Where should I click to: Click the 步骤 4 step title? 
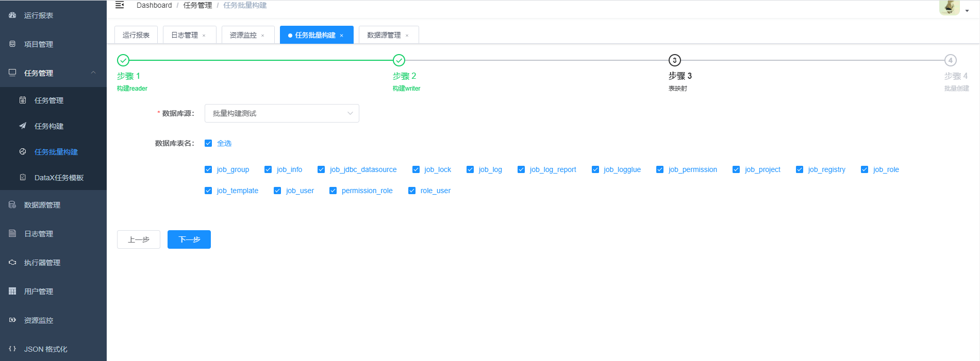(x=956, y=76)
